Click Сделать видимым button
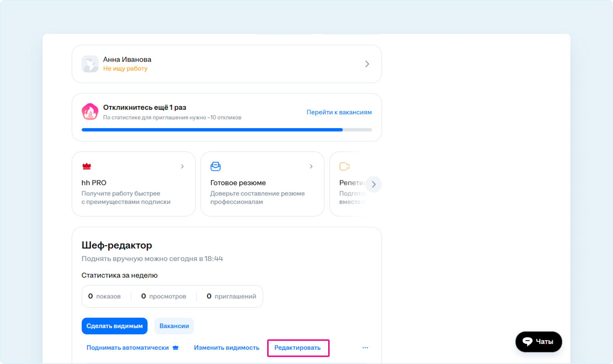Image resolution: width=613 pixels, height=364 pixels. [x=115, y=326]
